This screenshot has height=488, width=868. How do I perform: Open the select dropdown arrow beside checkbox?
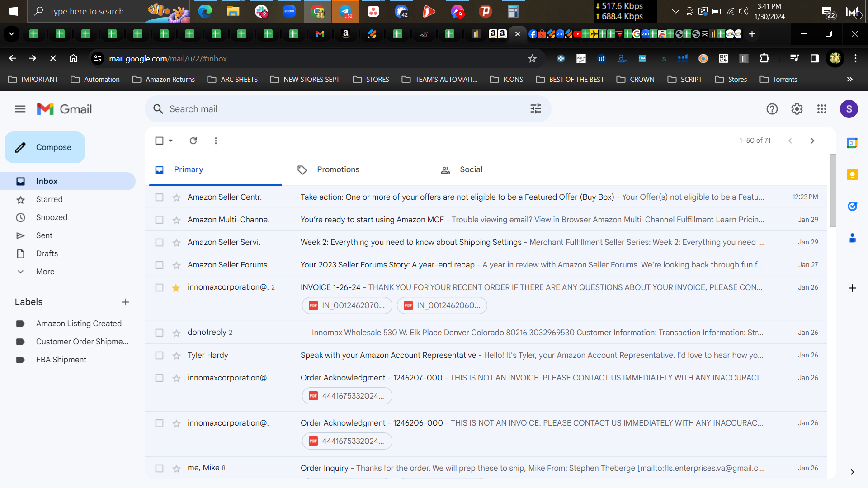(171, 141)
